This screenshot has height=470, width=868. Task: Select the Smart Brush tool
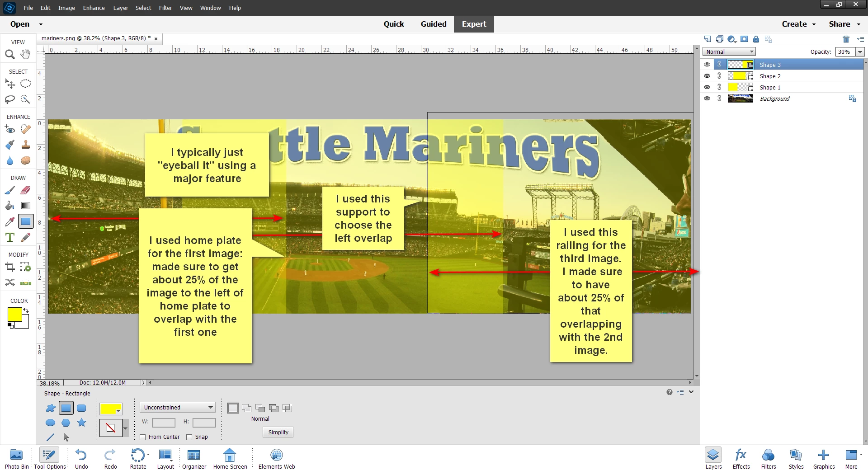9,145
